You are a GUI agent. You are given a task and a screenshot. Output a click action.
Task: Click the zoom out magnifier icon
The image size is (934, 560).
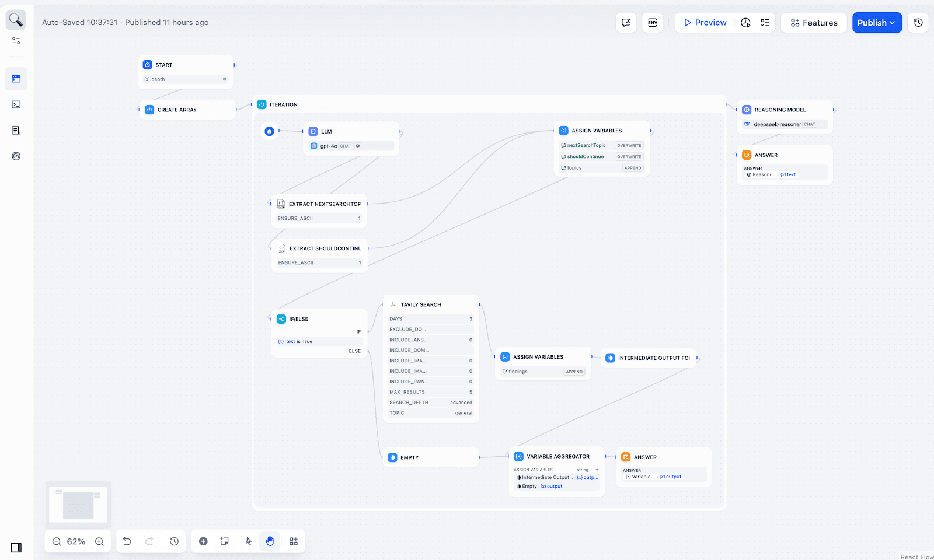coord(57,541)
